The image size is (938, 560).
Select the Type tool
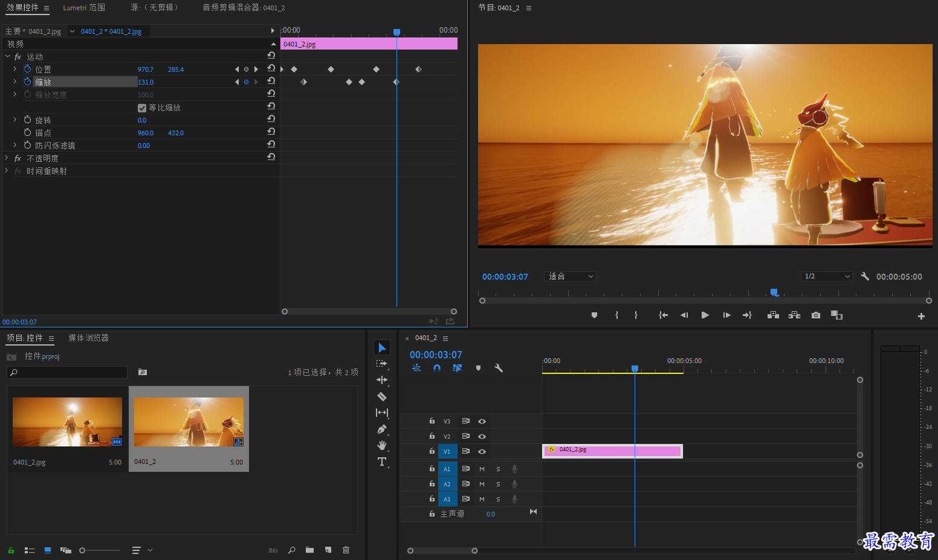click(x=382, y=462)
